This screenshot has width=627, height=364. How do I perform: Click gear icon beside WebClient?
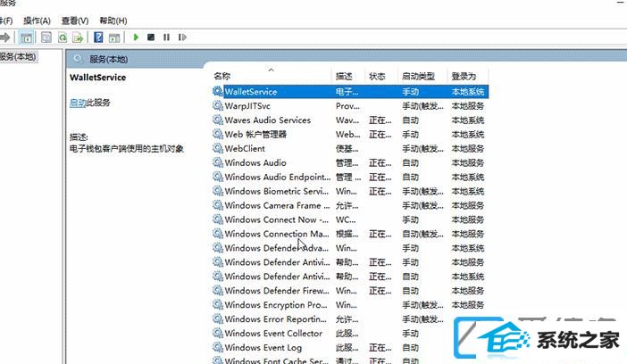(218, 148)
